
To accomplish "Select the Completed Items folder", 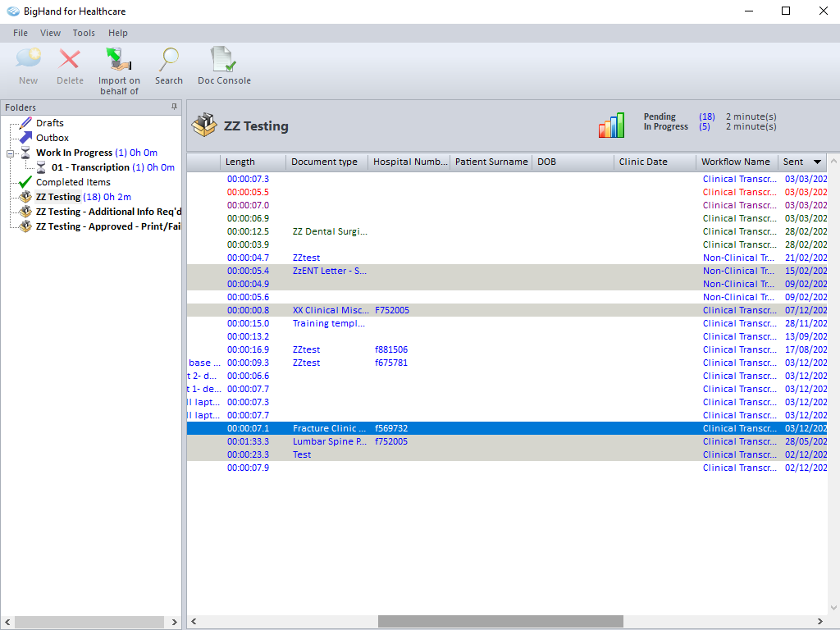I will pos(73,182).
